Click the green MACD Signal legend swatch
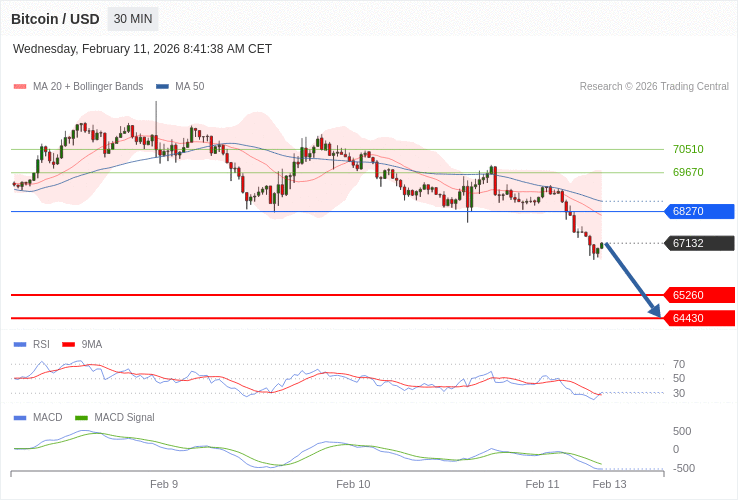 (81, 418)
